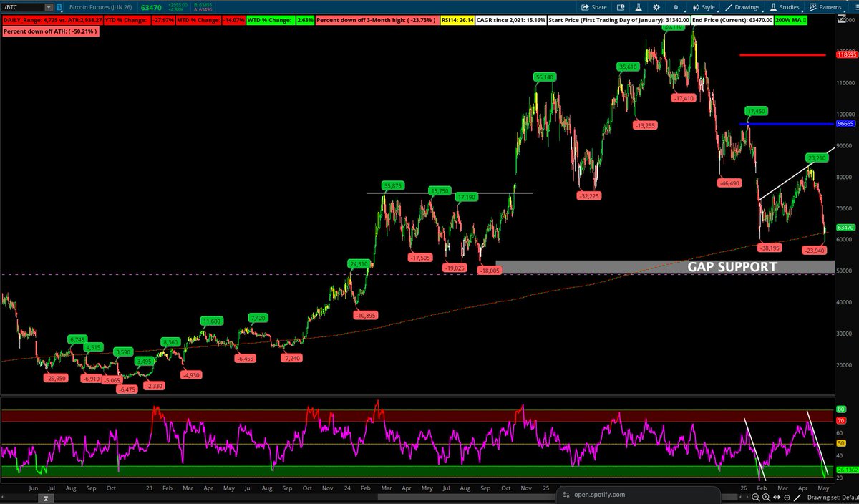This screenshot has width=859, height=504.
Task: Click the 56,140 green price bubble
Action: click(x=545, y=77)
